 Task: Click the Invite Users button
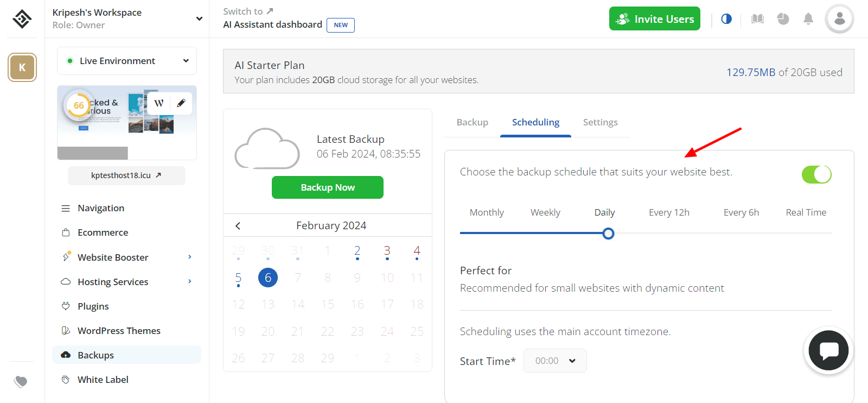pos(654,19)
